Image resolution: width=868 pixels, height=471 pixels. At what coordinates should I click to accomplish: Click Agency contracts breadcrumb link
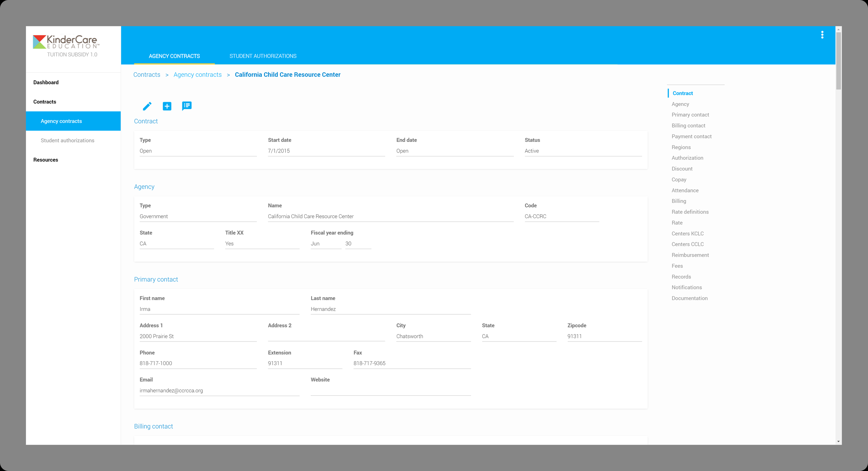[x=198, y=75]
